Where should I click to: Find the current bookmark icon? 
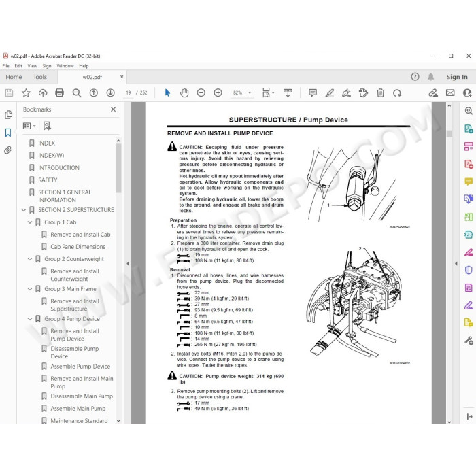47,126
